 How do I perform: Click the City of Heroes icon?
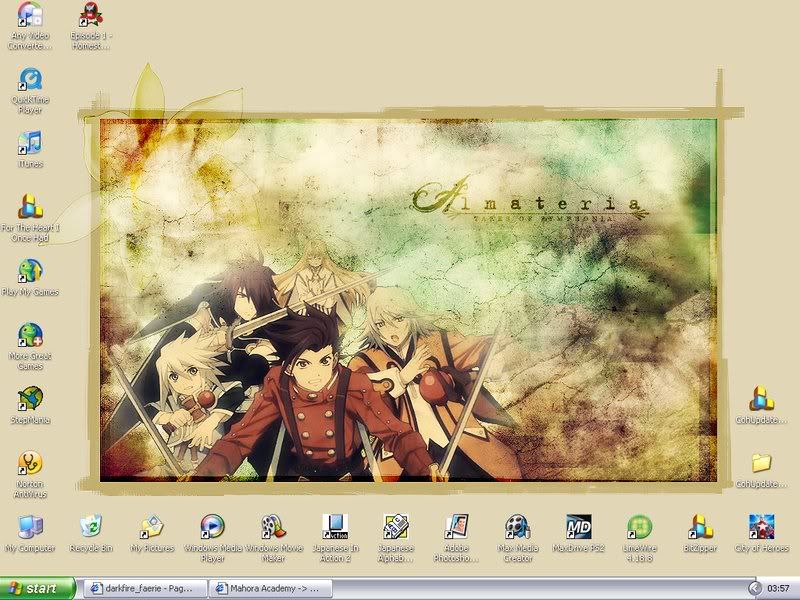[761, 527]
